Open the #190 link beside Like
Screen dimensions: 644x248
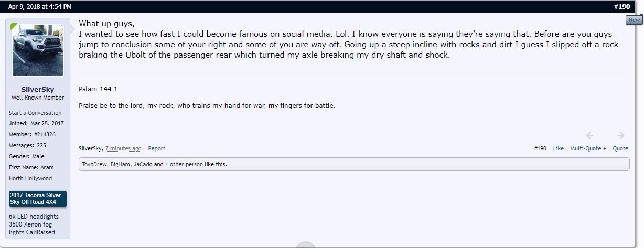[540, 148]
